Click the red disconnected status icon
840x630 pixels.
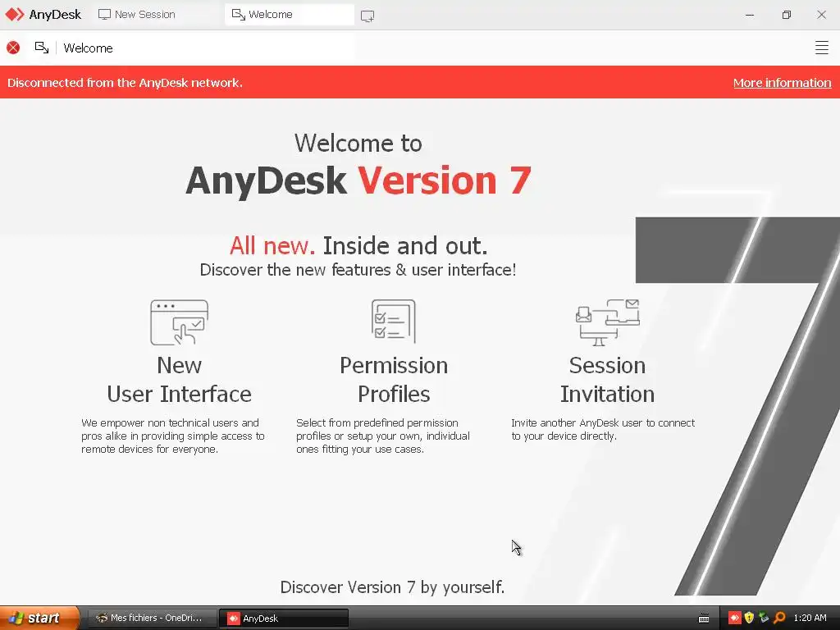pos(13,48)
